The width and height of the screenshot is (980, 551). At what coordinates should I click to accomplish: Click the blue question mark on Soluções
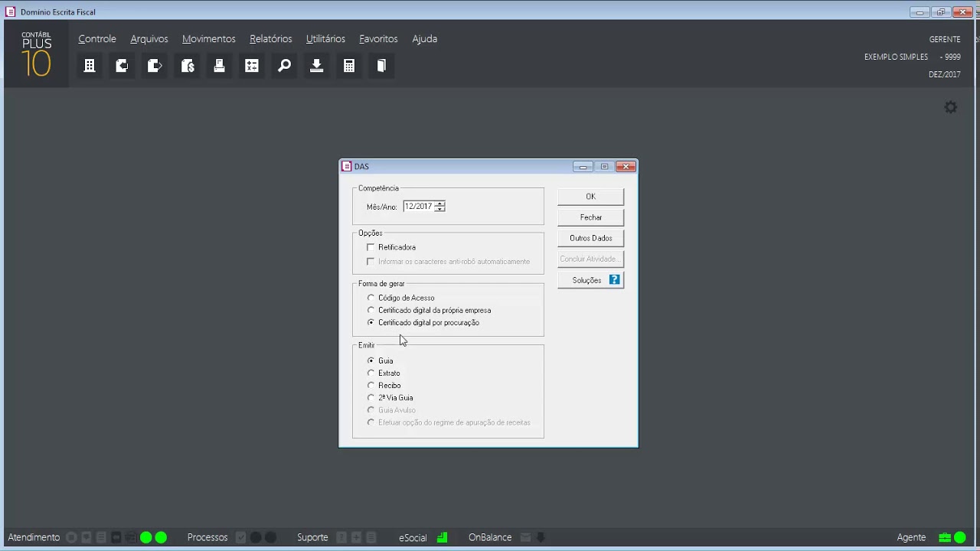click(614, 280)
